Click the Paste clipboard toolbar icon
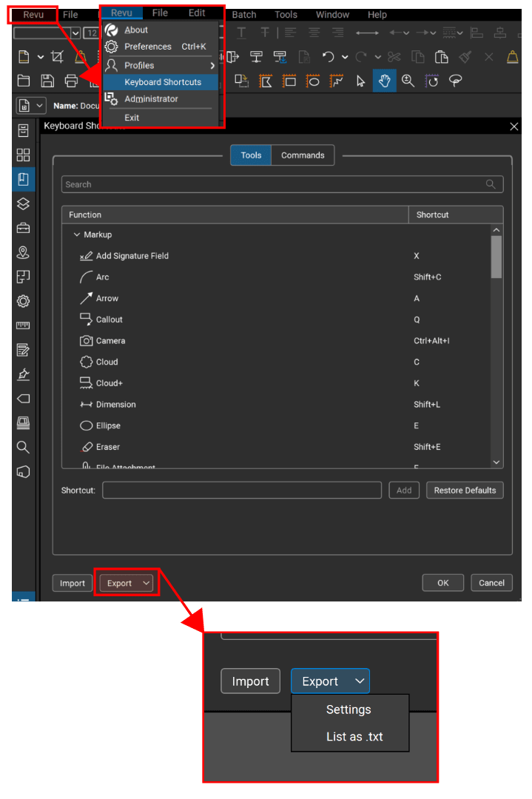The height and width of the screenshot is (799, 532). click(x=441, y=56)
